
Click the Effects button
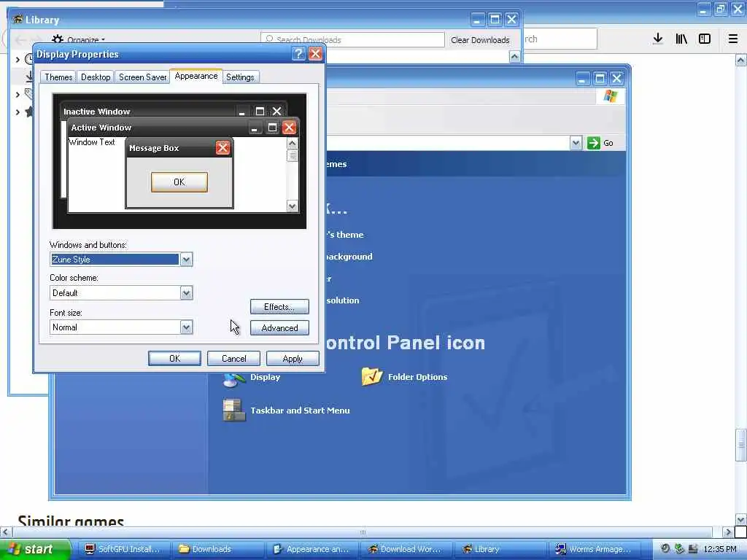pyautogui.click(x=279, y=307)
